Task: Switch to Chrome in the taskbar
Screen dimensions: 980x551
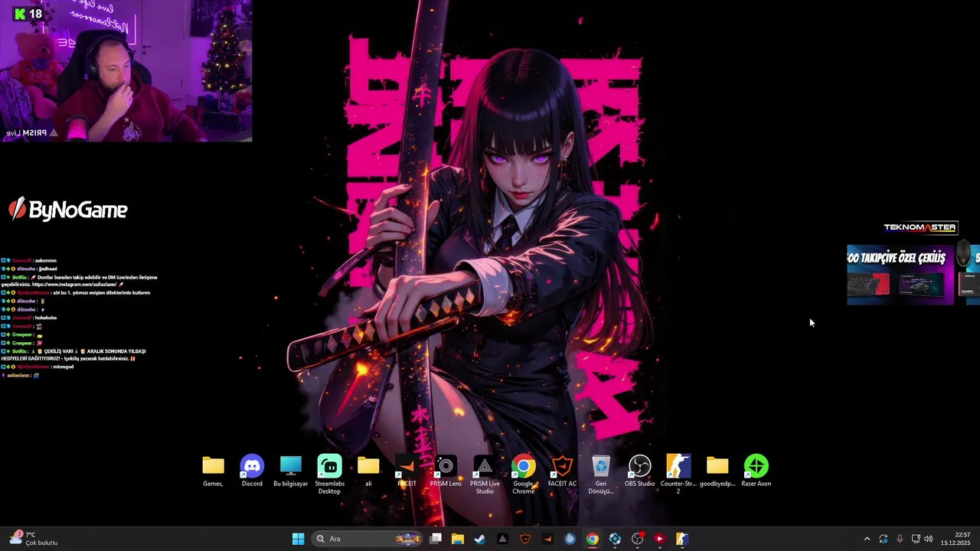Action: click(592, 539)
